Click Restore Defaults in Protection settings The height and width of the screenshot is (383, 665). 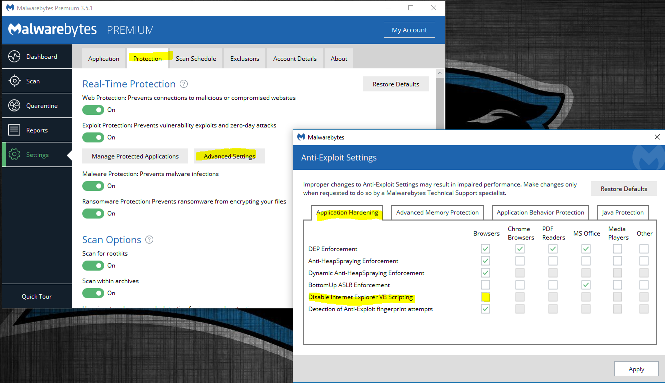coord(396,84)
